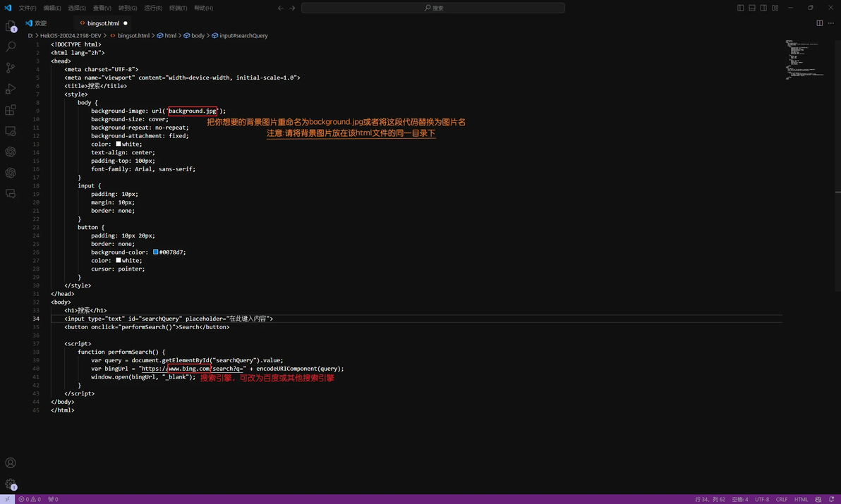Go back with the left arrow in title bar
This screenshot has width=841, height=504.
pos(281,8)
